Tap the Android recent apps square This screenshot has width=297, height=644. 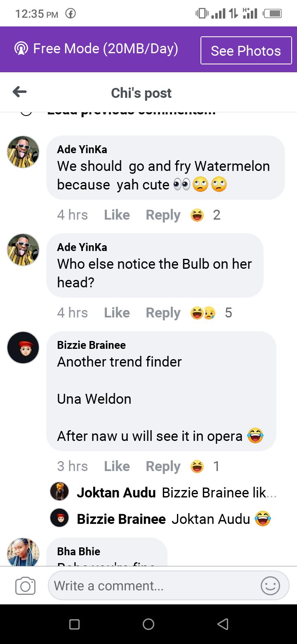[74, 624]
